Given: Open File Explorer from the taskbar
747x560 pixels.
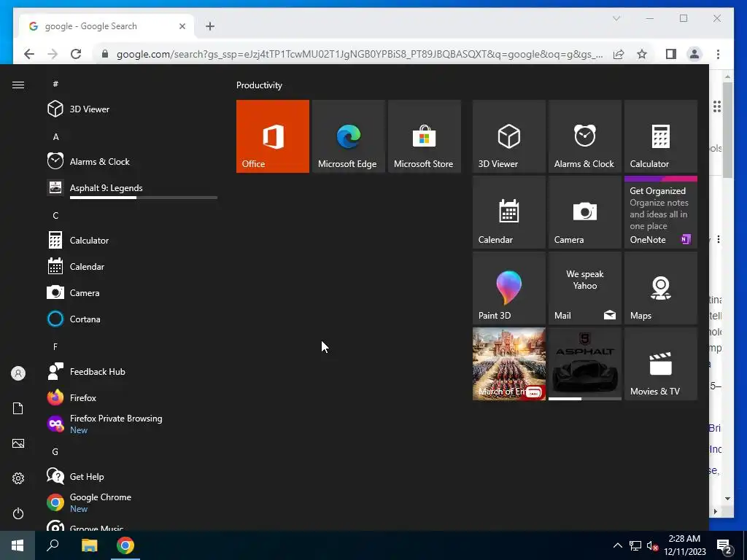Looking at the screenshot, I should tap(89, 545).
